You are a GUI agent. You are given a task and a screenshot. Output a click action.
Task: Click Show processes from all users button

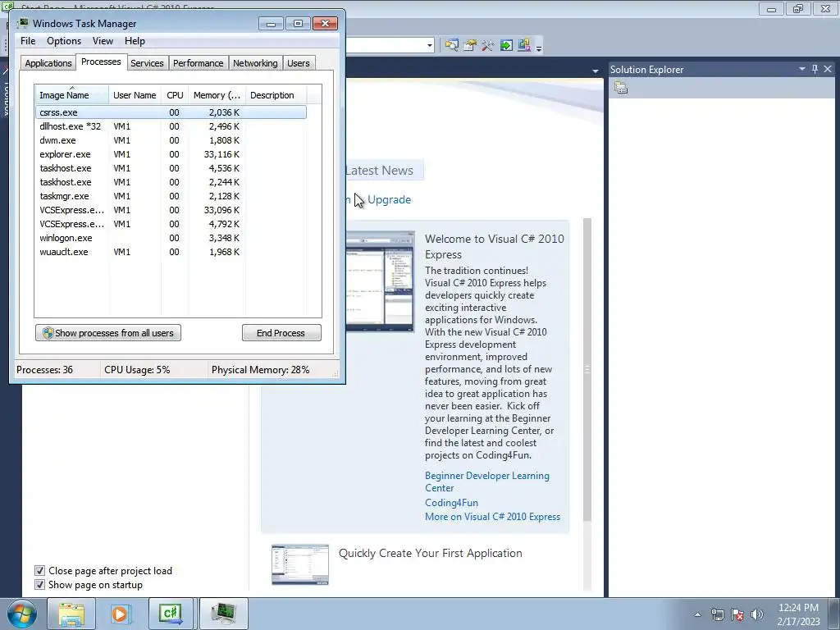tap(108, 333)
